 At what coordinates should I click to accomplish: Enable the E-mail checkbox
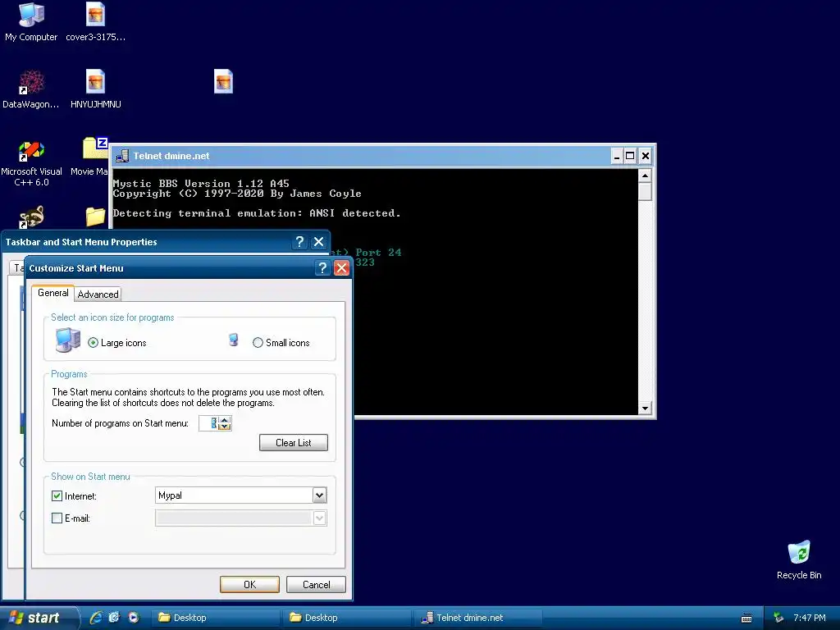[x=57, y=518]
